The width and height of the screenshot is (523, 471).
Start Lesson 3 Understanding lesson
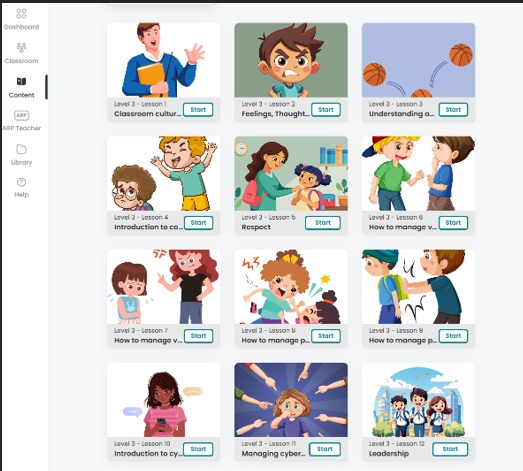(453, 110)
